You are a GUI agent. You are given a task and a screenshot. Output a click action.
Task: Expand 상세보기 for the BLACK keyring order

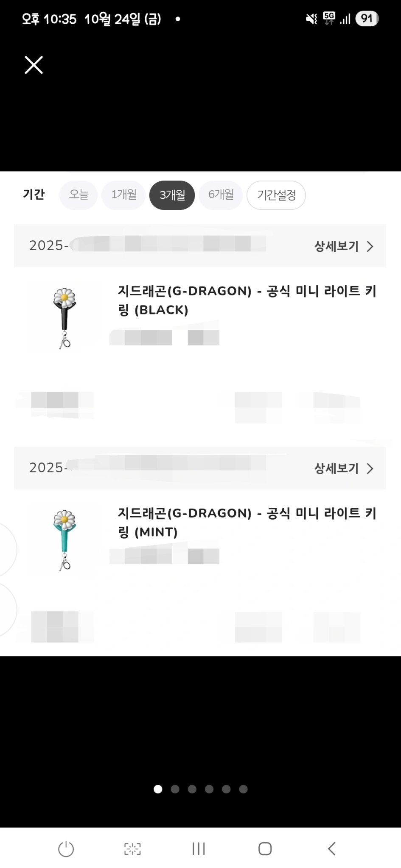pos(343,246)
